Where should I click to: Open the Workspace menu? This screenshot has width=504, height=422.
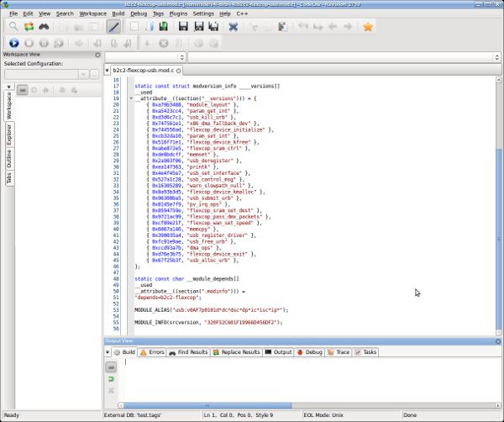click(93, 13)
